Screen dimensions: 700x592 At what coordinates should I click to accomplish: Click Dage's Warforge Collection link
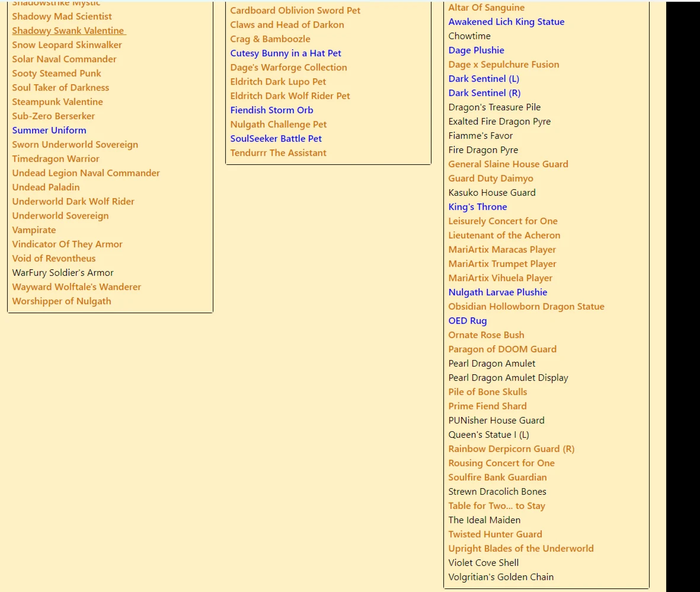coord(289,68)
